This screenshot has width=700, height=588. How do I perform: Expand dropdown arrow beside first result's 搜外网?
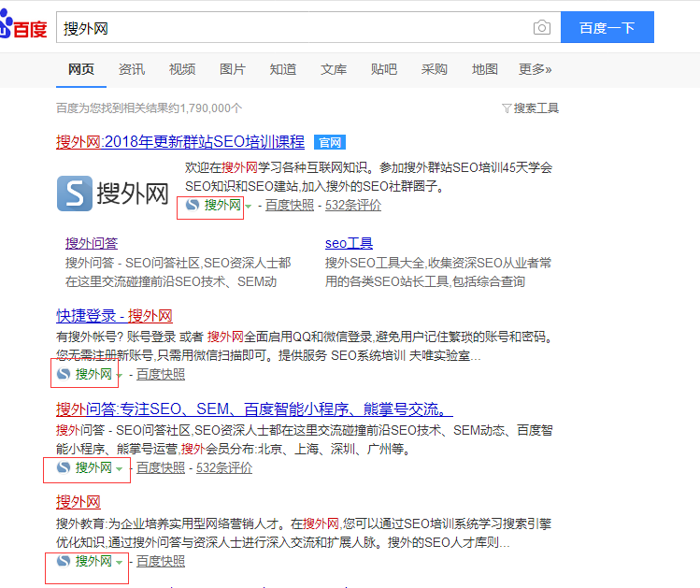[248, 207]
